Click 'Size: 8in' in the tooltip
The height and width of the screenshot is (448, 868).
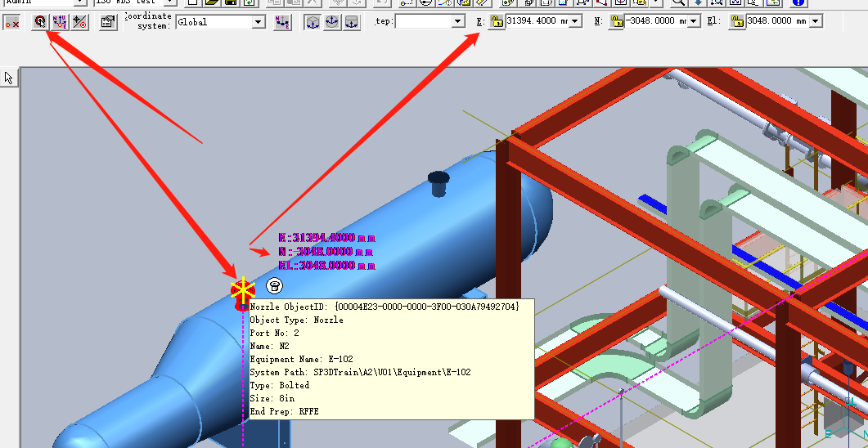[x=272, y=398]
